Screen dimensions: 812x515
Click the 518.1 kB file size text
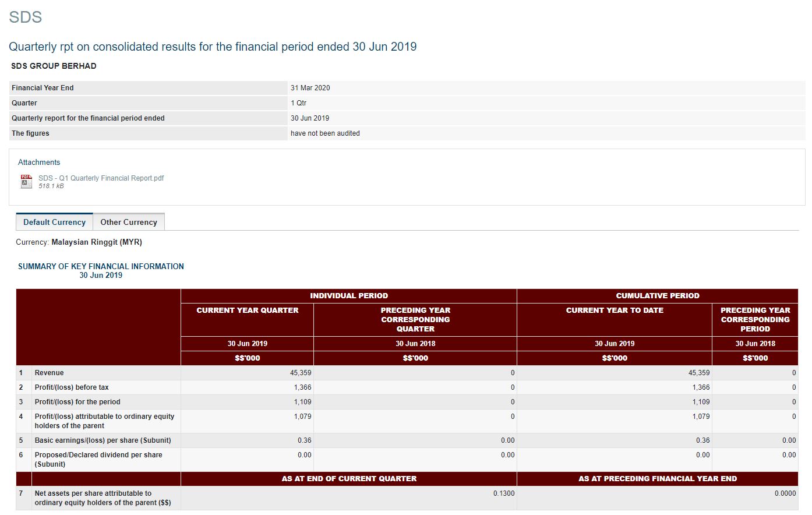pos(51,186)
